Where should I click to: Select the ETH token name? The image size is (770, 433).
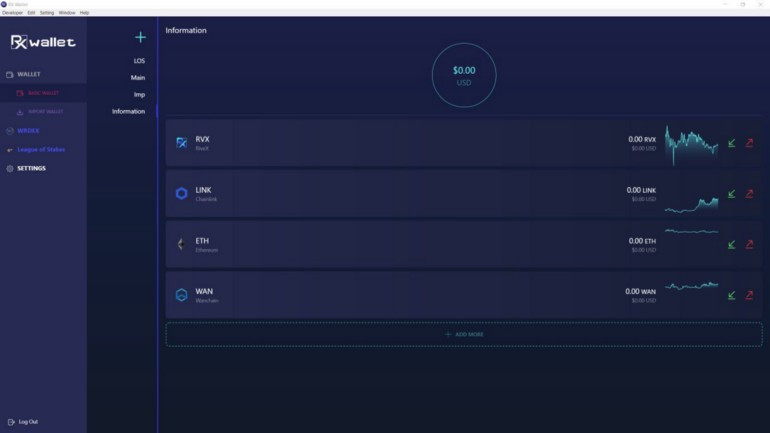pyautogui.click(x=202, y=241)
